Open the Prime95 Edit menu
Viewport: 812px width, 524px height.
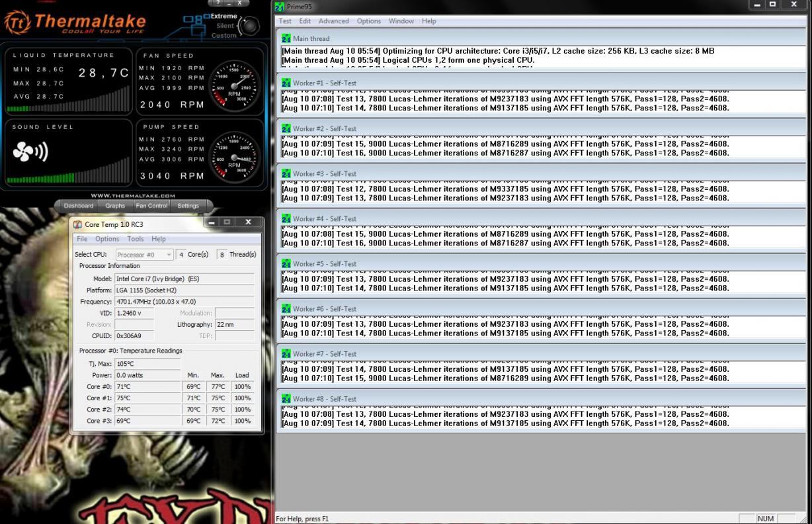click(x=305, y=21)
